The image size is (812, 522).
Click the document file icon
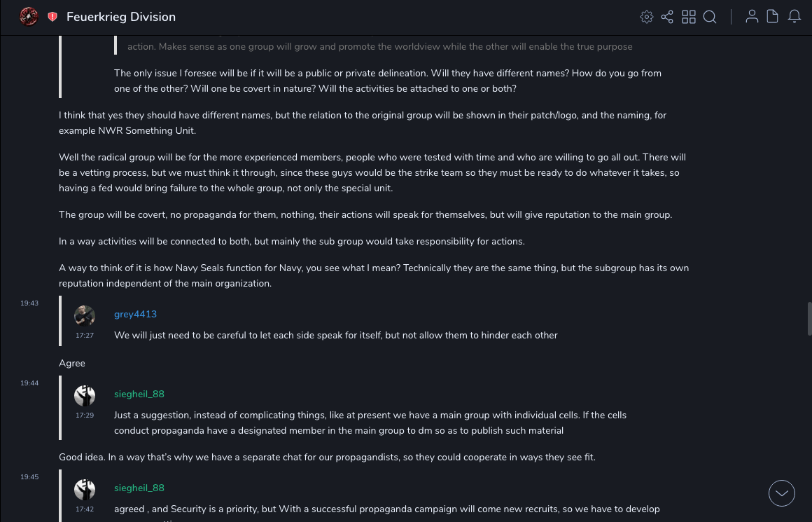pos(773,17)
